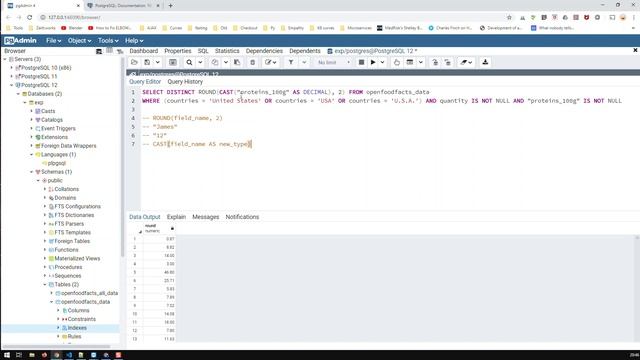Save the query file

pos(147,62)
